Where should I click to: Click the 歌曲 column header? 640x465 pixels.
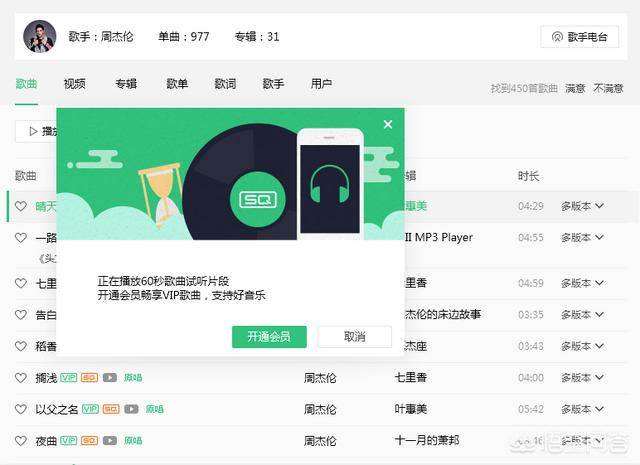26,176
